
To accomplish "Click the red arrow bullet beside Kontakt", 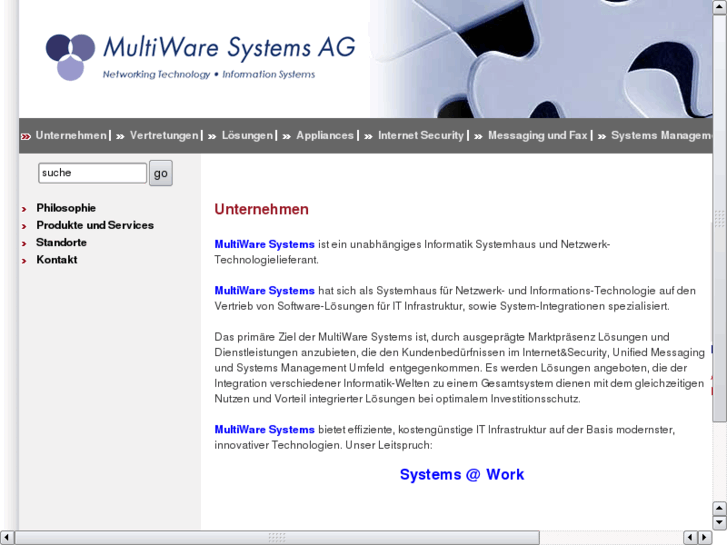I will click(24, 261).
